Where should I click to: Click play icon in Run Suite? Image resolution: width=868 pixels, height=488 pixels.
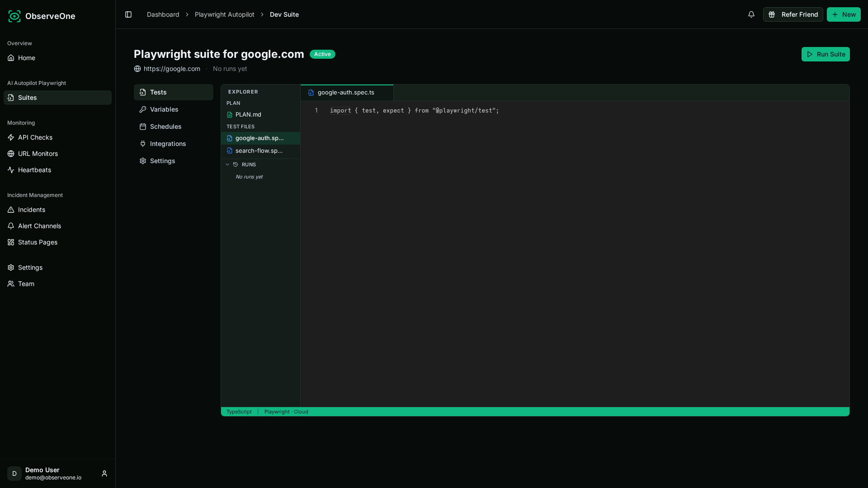[810, 54]
